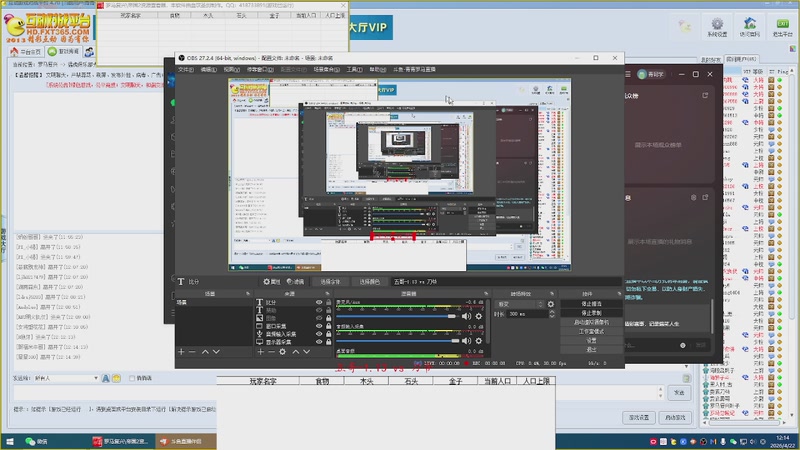Click the score text field in source toolbar

point(506,282)
